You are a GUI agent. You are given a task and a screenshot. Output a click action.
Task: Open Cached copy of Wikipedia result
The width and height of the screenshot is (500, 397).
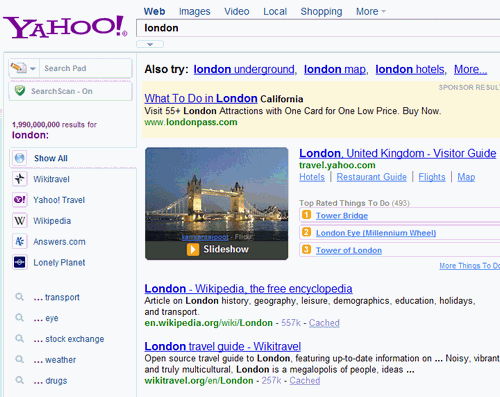(324, 323)
